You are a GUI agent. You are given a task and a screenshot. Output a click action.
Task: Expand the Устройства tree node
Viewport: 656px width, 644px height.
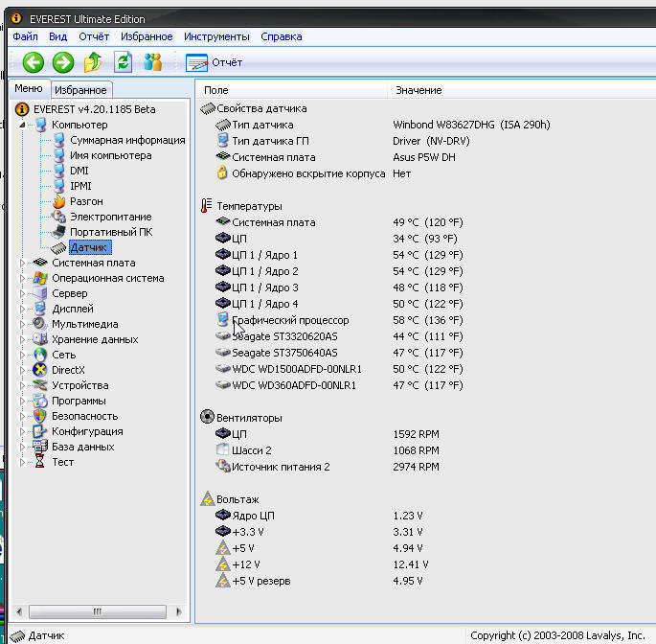pyautogui.click(x=22, y=385)
